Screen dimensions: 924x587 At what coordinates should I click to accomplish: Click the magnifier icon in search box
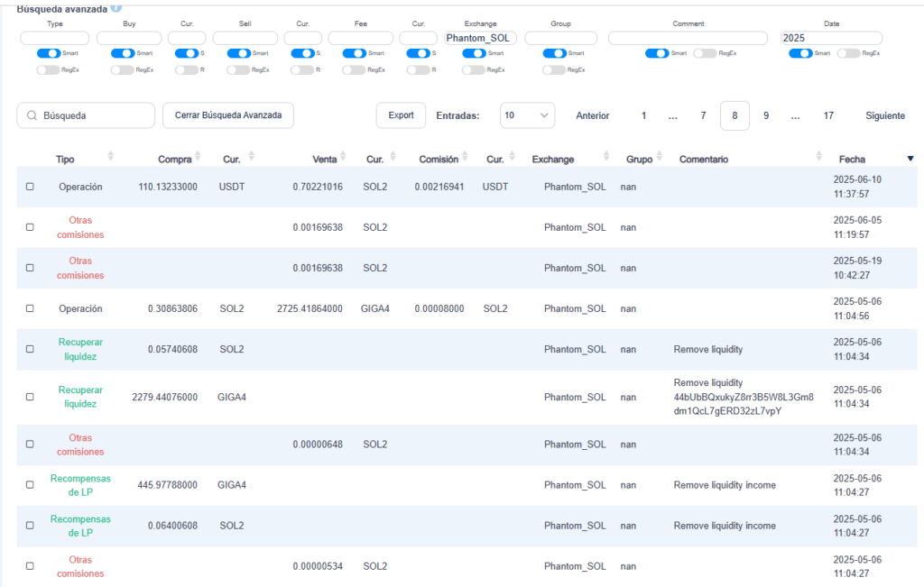coord(32,115)
